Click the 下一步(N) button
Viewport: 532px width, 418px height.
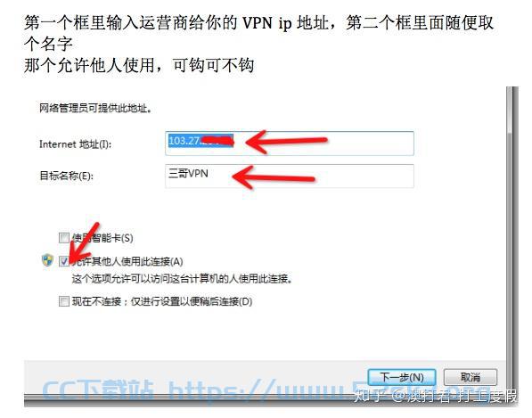(402, 377)
